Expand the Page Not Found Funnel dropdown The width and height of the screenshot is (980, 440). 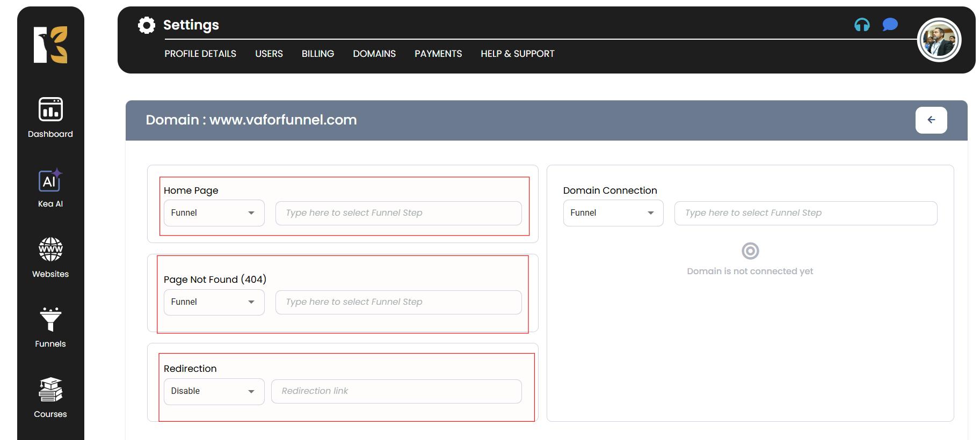tap(214, 302)
